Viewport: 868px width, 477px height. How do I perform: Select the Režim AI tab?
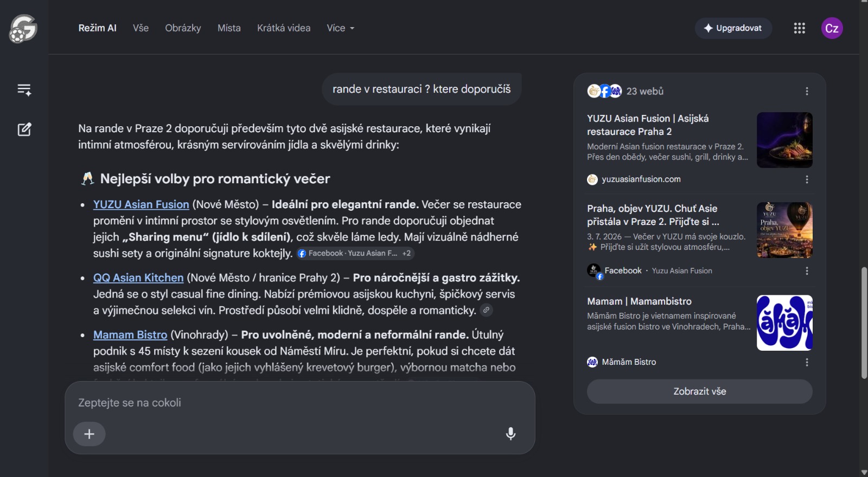pos(98,28)
